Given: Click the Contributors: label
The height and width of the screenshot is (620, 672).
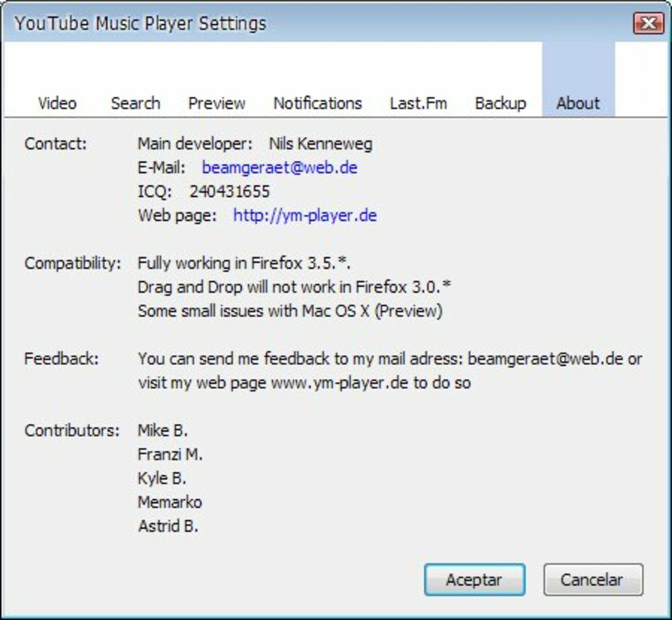Looking at the screenshot, I should click(x=72, y=430).
